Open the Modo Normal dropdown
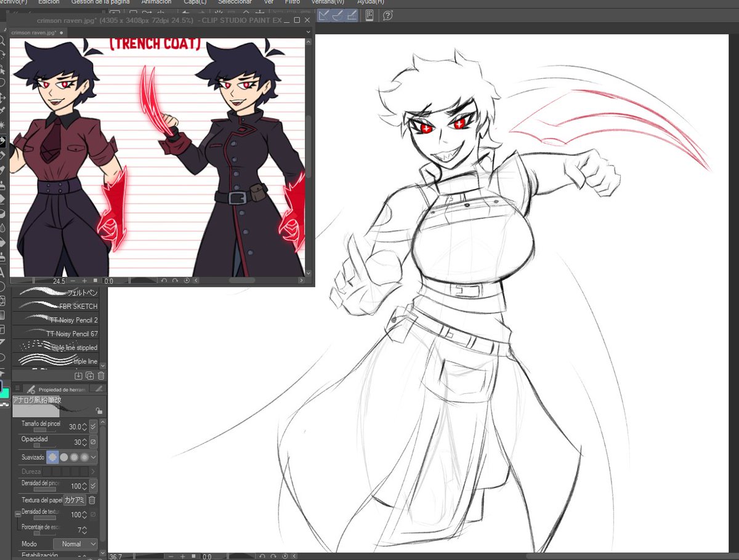This screenshot has height=560, width=739. pyautogui.click(x=75, y=544)
